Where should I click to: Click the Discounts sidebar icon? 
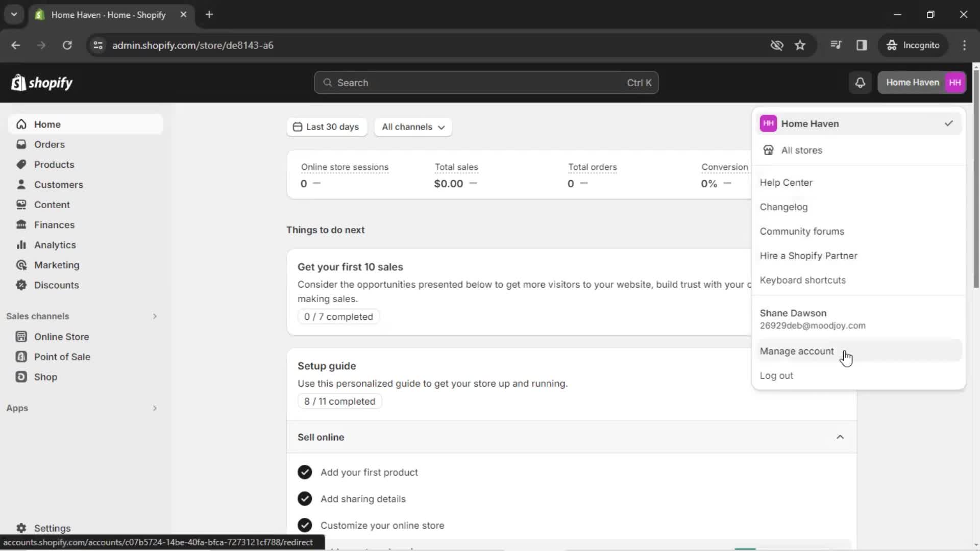pyautogui.click(x=22, y=285)
